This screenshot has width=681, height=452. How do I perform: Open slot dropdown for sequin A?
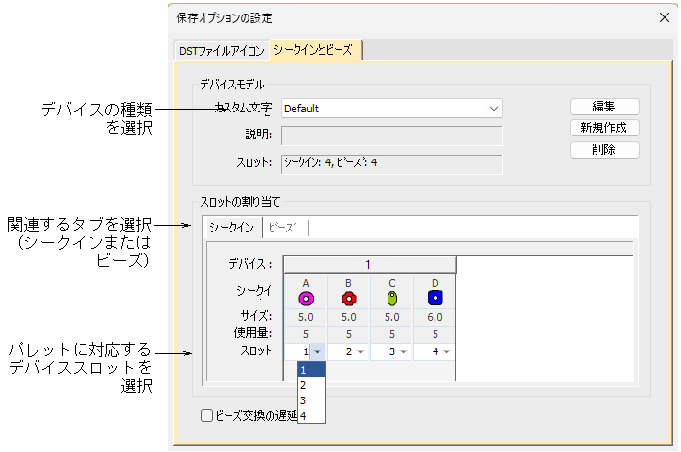(317, 352)
